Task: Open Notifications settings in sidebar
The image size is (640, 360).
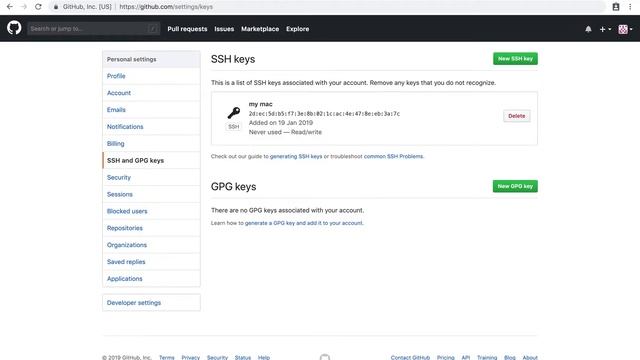Action: pos(151,127)
